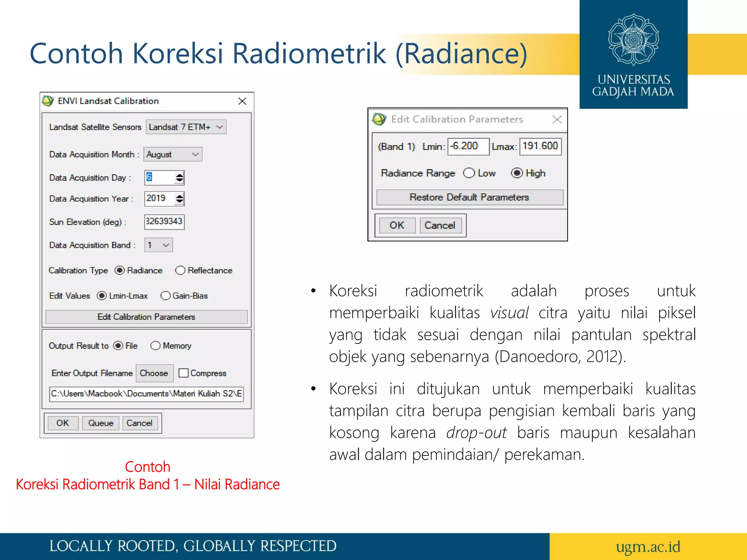Viewport: 747px width, 560px height.
Task: Click the Data Acquisition Day spinner arrows
Action: [179, 178]
